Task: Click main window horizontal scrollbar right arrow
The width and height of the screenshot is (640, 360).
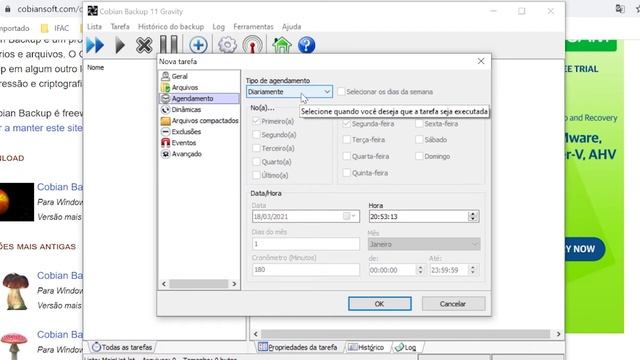Action: [x=558, y=334]
